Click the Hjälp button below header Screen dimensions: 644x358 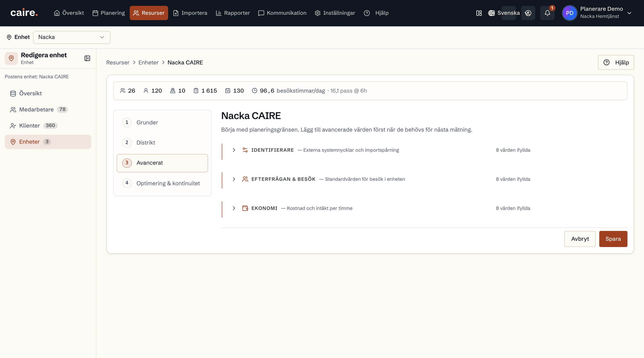point(616,63)
